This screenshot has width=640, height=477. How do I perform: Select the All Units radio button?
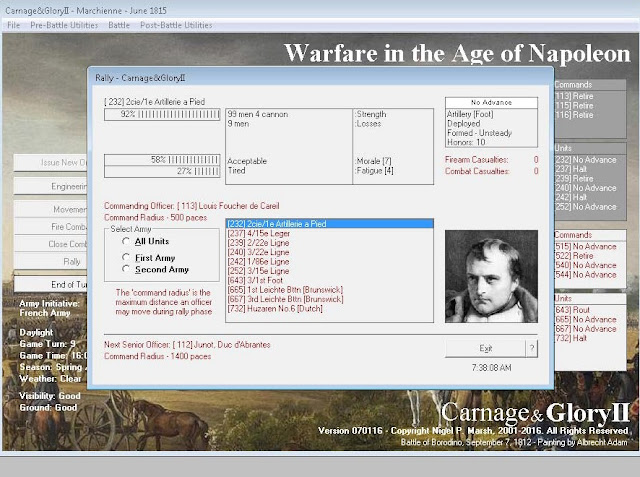pyautogui.click(x=126, y=241)
